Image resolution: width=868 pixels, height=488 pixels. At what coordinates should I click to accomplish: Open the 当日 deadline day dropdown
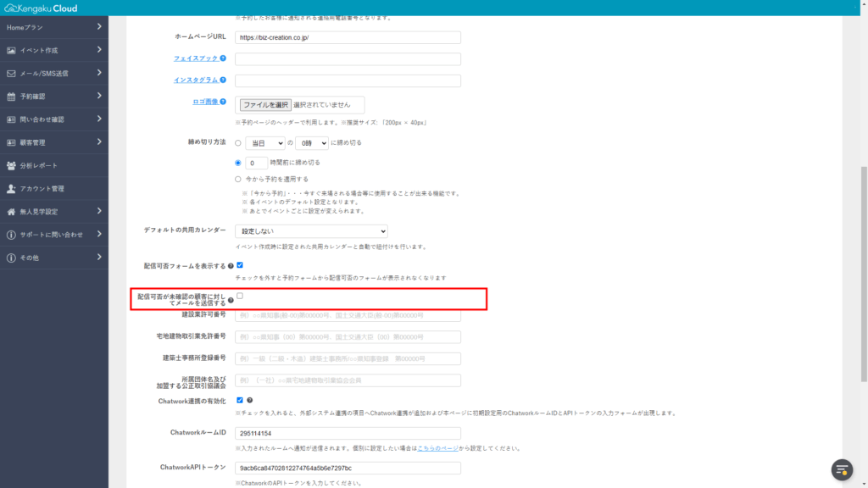point(264,143)
